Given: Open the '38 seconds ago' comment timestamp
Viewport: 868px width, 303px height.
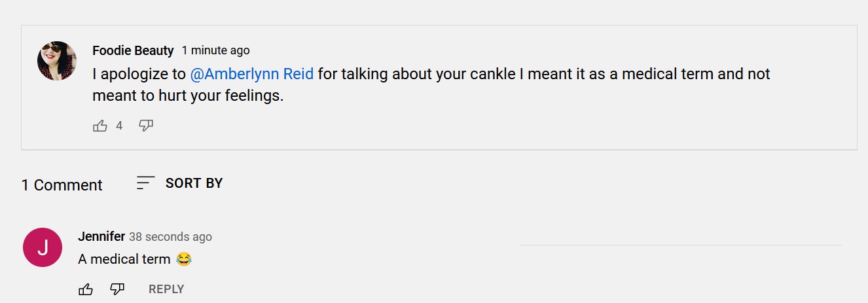Looking at the screenshot, I should pos(170,237).
